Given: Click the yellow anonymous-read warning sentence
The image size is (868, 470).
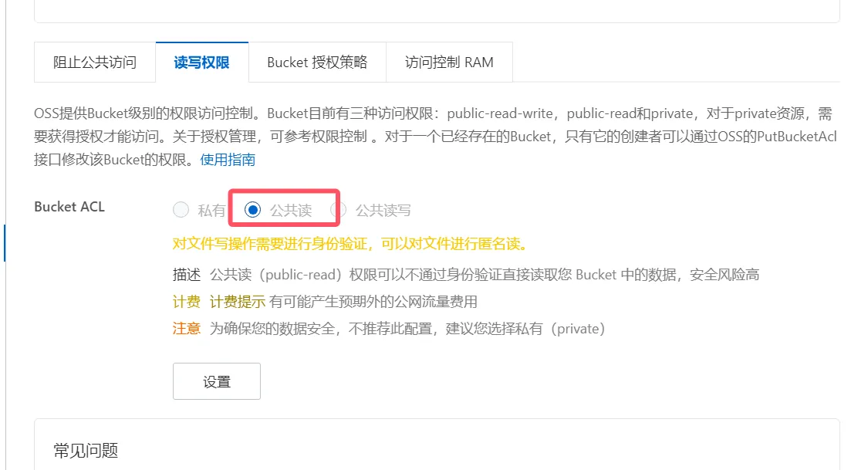Looking at the screenshot, I should point(350,244).
